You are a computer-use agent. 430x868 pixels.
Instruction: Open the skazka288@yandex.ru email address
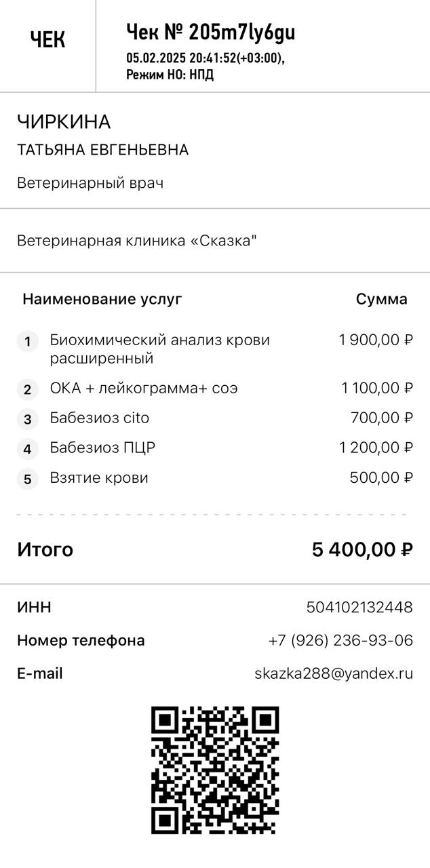pos(333,673)
